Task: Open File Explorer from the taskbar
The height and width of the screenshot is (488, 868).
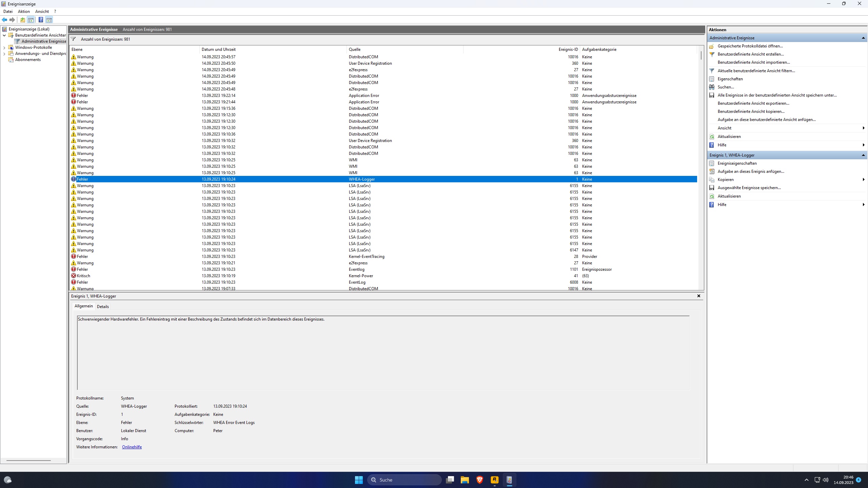Action: click(465, 480)
